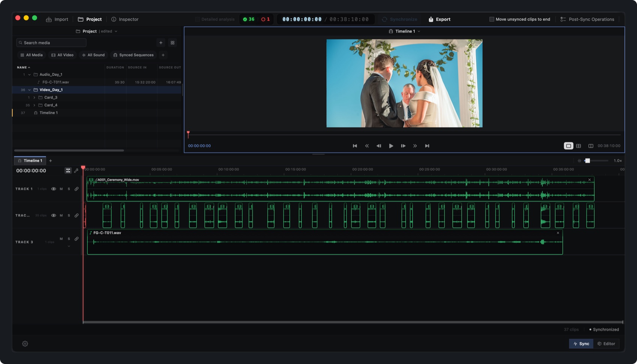
Task: Step back one frame
Action: (379, 146)
